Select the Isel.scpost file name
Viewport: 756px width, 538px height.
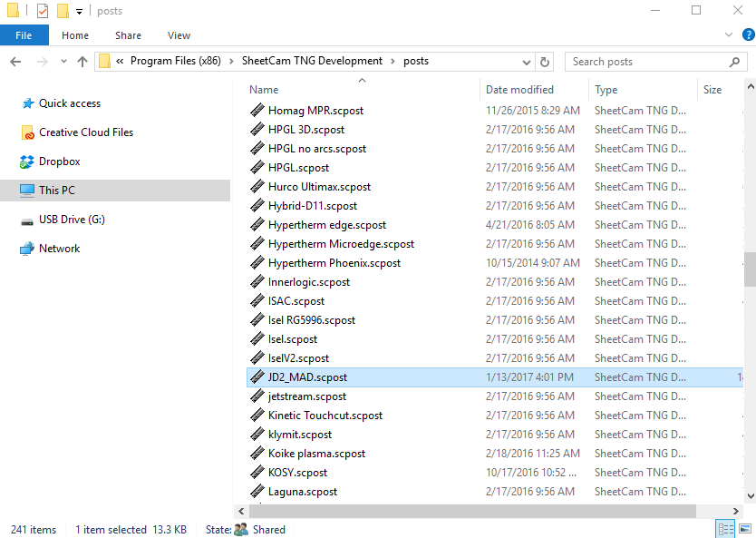pyautogui.click(x=293, y=339)
